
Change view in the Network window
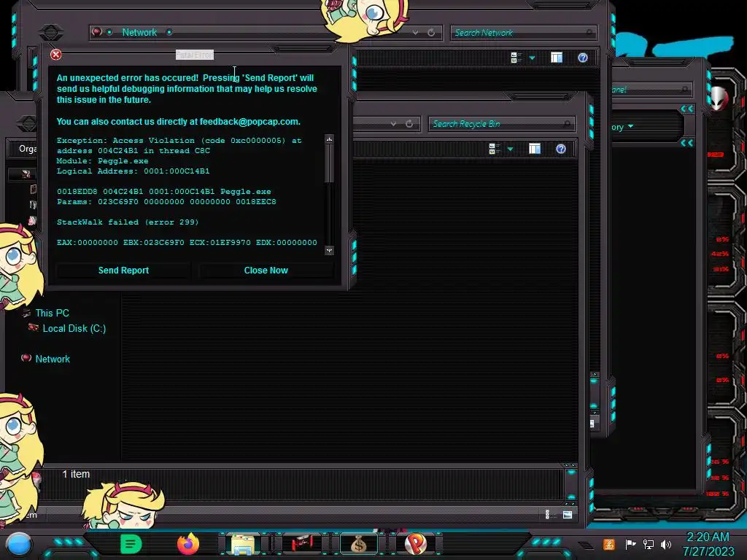pyautogui.click(x=516, y=58)
